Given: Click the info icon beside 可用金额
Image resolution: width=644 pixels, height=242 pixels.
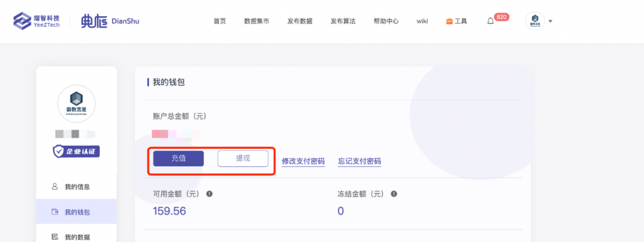Looking at the screenshot, I should pyautogui.click(x=209, y=194).
